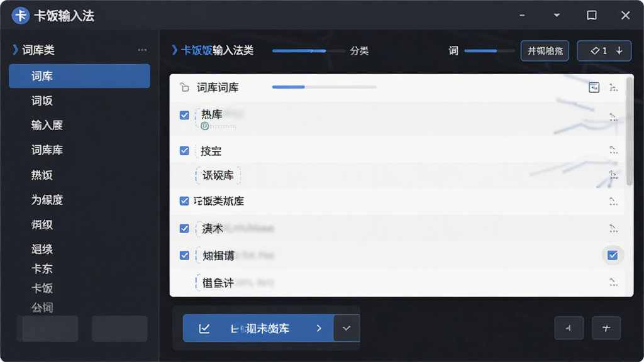
Task: Click the options icon on the bottom list row
Action: coord(613,282)
